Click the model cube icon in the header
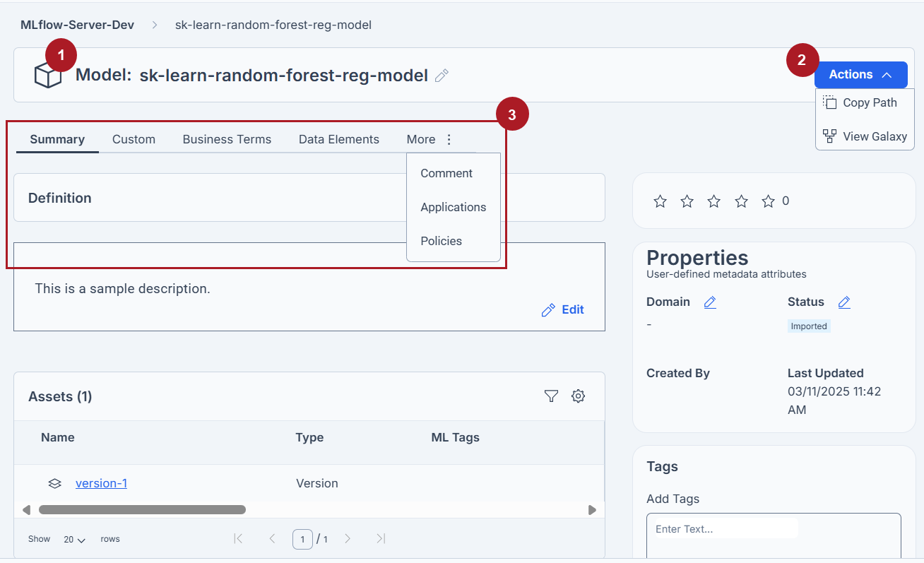The image size is (924, 563). [48, 75]
